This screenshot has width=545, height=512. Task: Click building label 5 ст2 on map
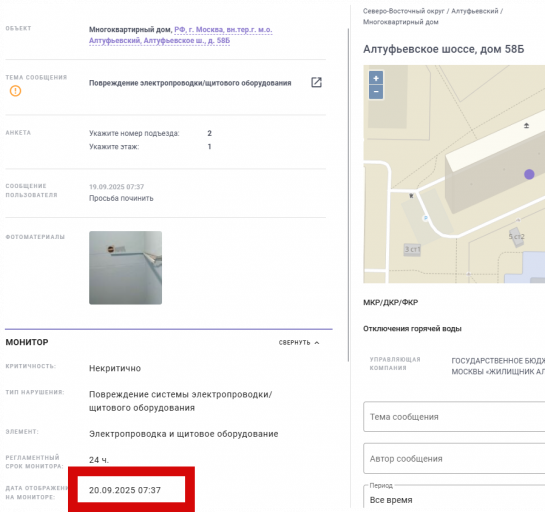coord(516,237)
